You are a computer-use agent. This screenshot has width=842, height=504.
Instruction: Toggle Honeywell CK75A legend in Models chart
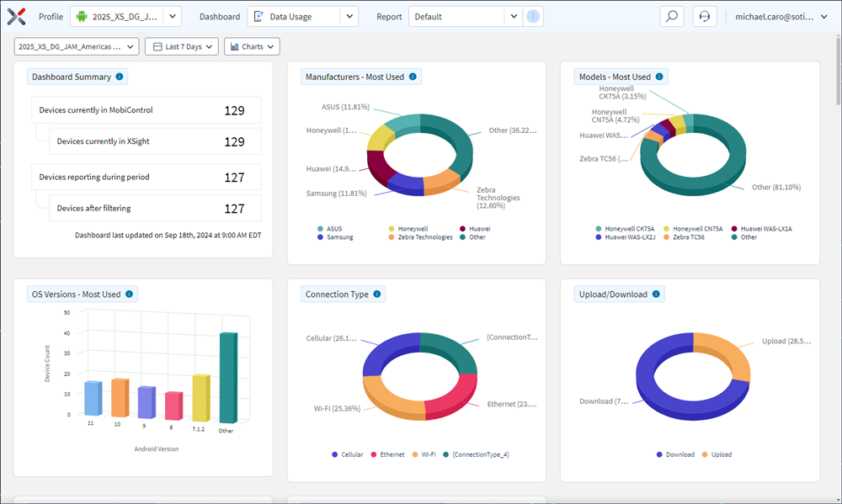tap(625, 229)
